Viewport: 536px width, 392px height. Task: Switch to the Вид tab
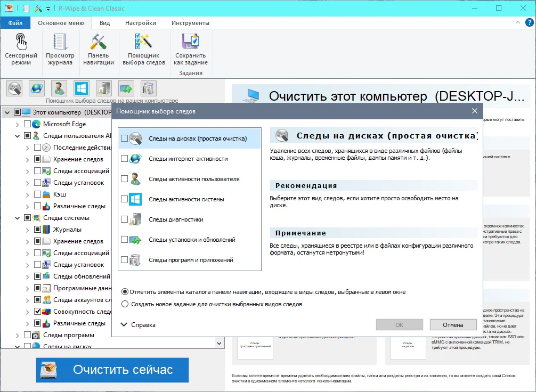[x=104, y=23]
